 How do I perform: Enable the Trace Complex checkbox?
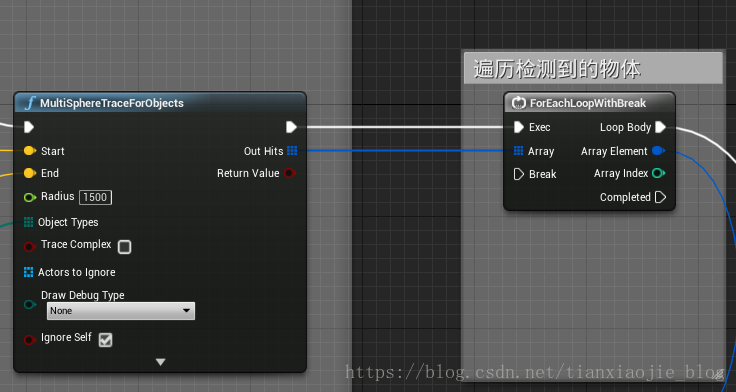pos(124,246)
